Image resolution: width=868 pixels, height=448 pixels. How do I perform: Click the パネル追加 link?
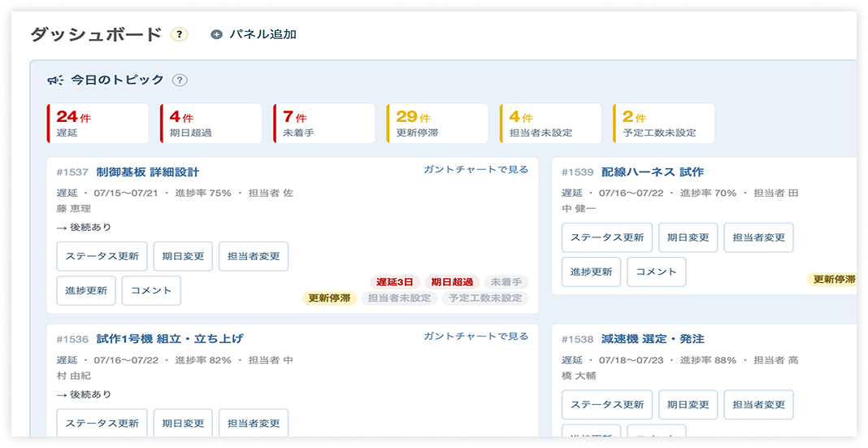click(263, 34)
